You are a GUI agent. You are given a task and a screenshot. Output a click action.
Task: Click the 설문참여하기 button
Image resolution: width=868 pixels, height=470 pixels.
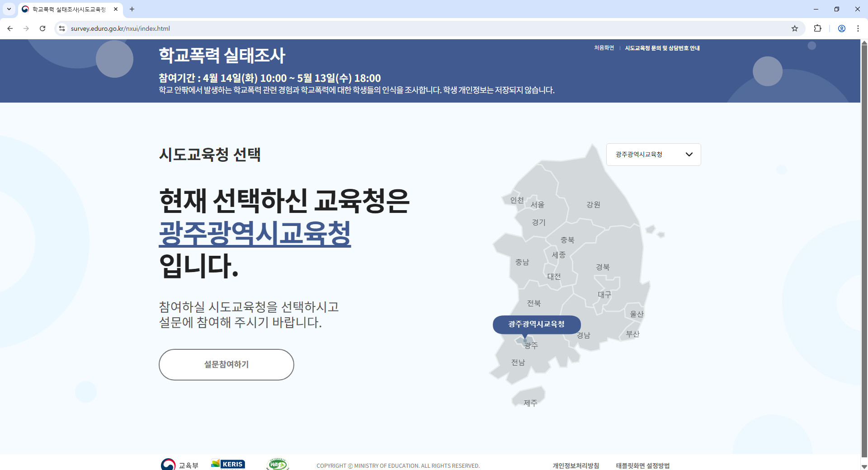coord(226,365)
